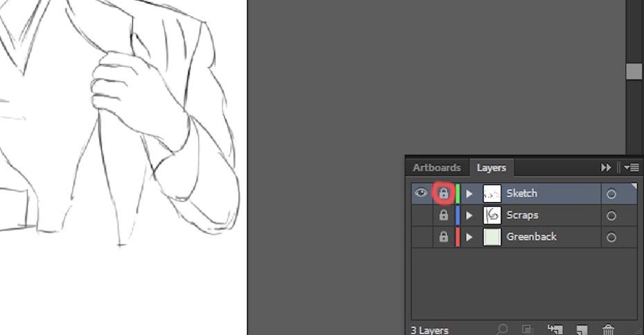The width and height of the screenshot is (644, 335).
Task: Unlock the Scraps layer
Action: 443,215
